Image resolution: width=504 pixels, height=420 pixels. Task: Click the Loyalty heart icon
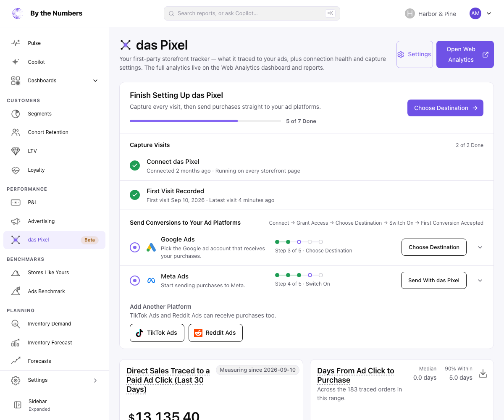tap(16, 170)
